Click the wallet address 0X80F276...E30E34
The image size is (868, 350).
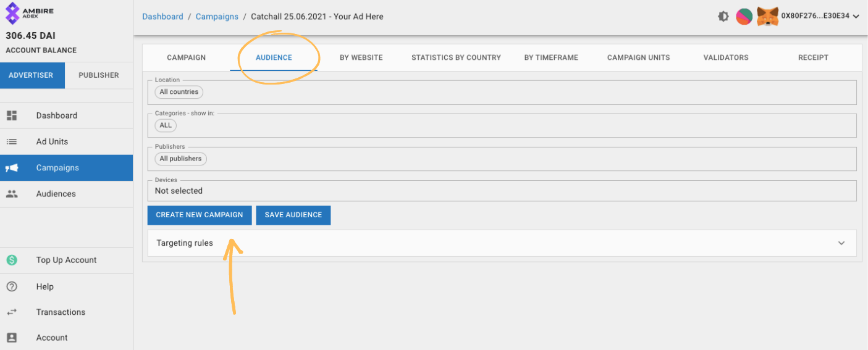pos(815,17)
